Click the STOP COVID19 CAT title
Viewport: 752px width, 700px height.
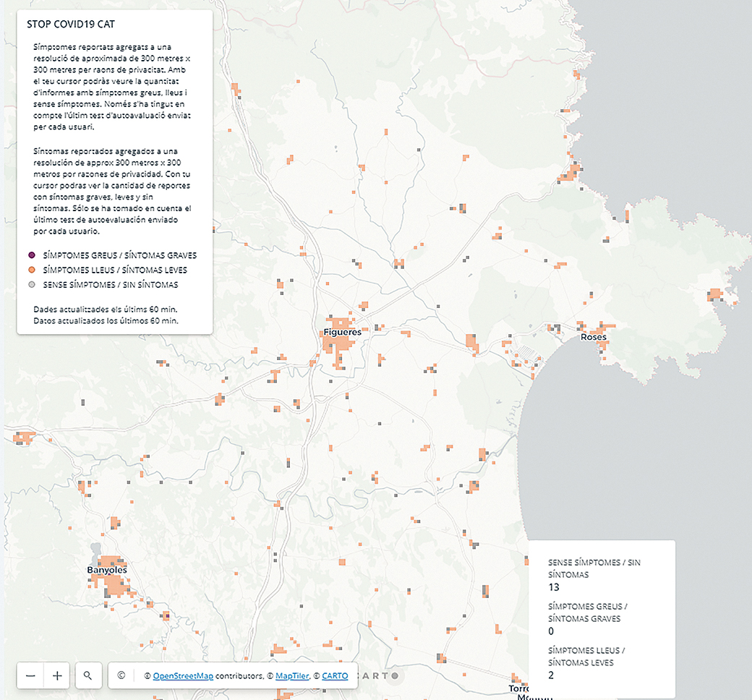66,24
